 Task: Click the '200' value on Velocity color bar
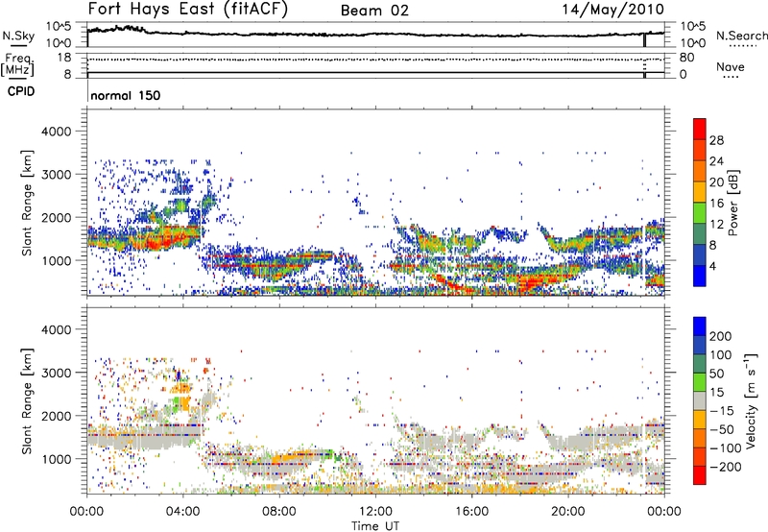(721, 336)
